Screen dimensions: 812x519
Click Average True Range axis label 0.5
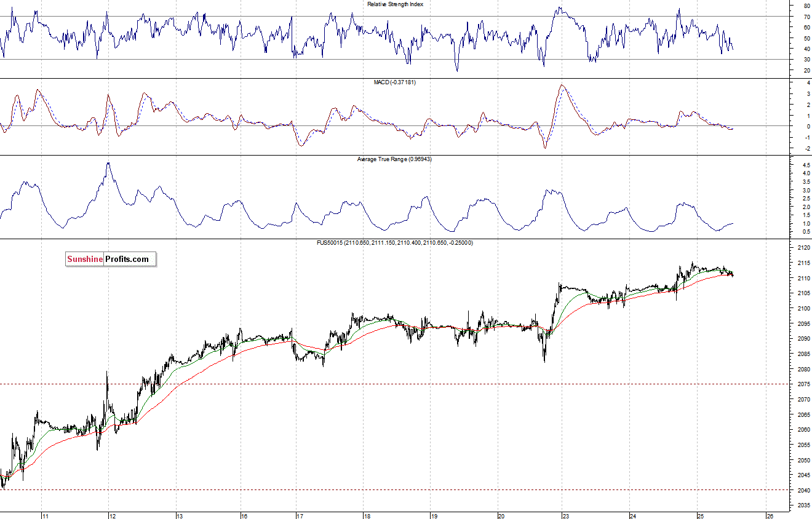click(805, 232)
